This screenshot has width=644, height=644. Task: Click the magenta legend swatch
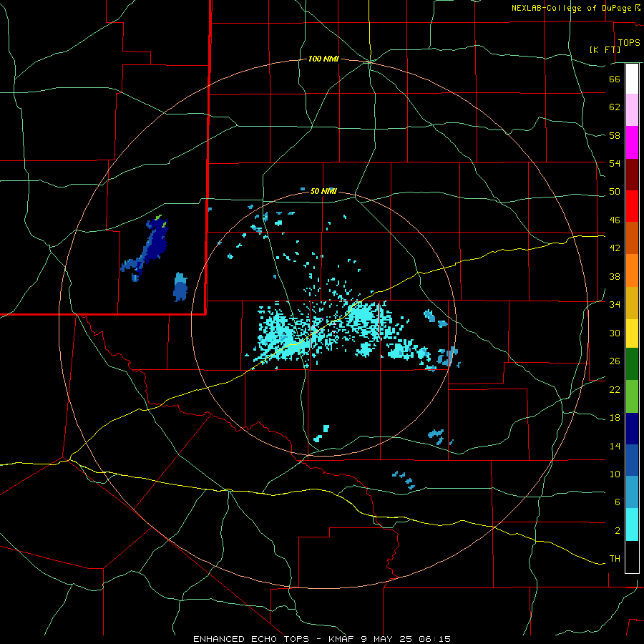[632, 142]
